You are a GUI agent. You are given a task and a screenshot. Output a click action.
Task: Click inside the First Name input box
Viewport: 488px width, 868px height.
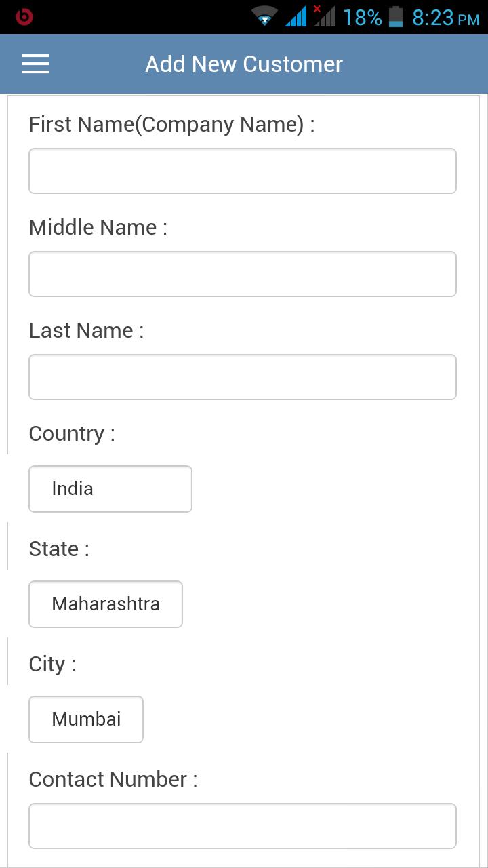click(242, 170)
